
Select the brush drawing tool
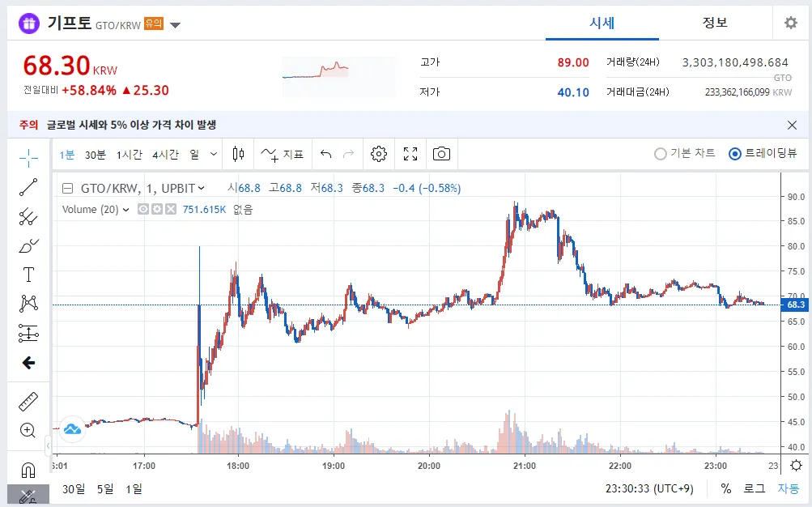click(28, 246)
